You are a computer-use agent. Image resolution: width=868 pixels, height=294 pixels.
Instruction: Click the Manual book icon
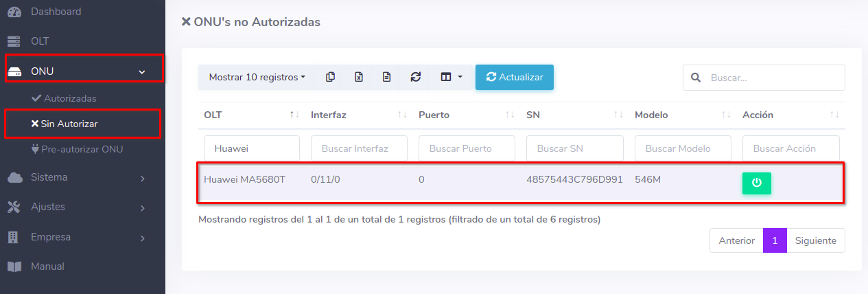coord(14,267)
